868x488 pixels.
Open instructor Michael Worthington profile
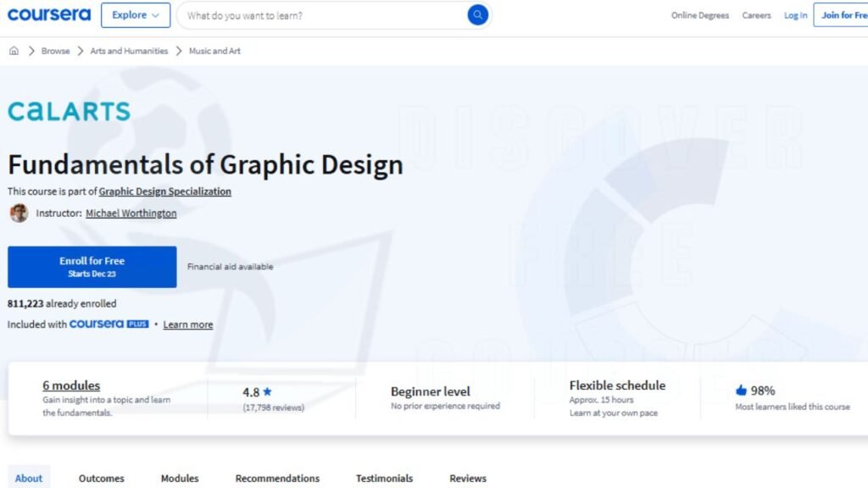coord(131,213)
